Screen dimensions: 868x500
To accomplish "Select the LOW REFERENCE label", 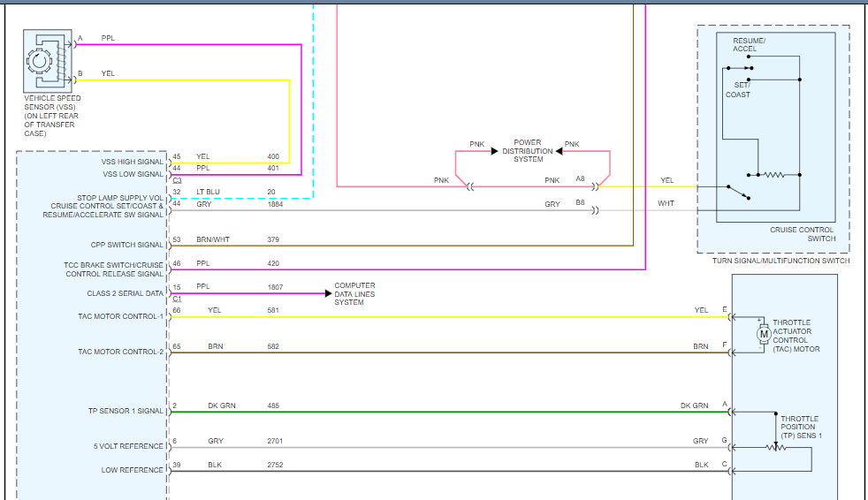I will (133, 470).
